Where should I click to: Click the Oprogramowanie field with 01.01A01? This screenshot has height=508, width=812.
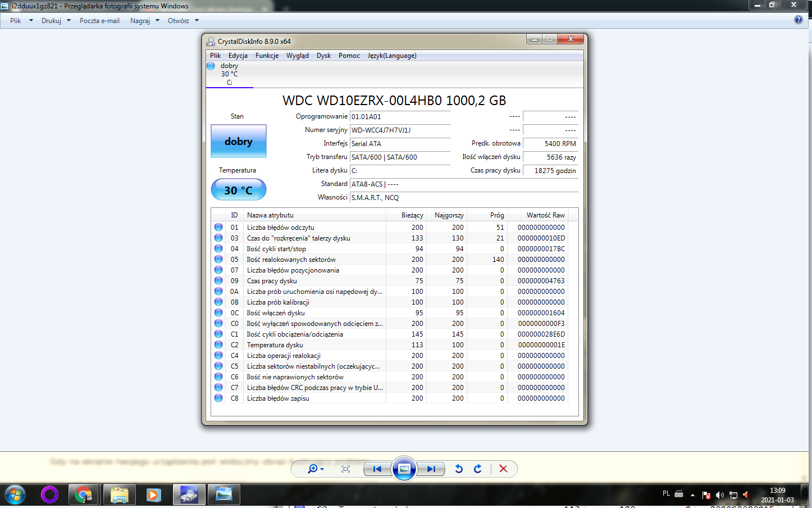coord(400,117)
